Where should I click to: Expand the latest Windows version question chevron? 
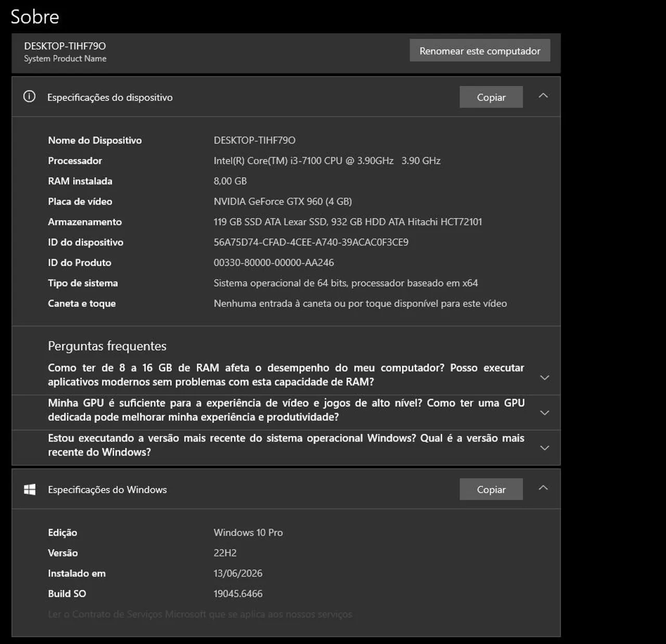[545, 448]
